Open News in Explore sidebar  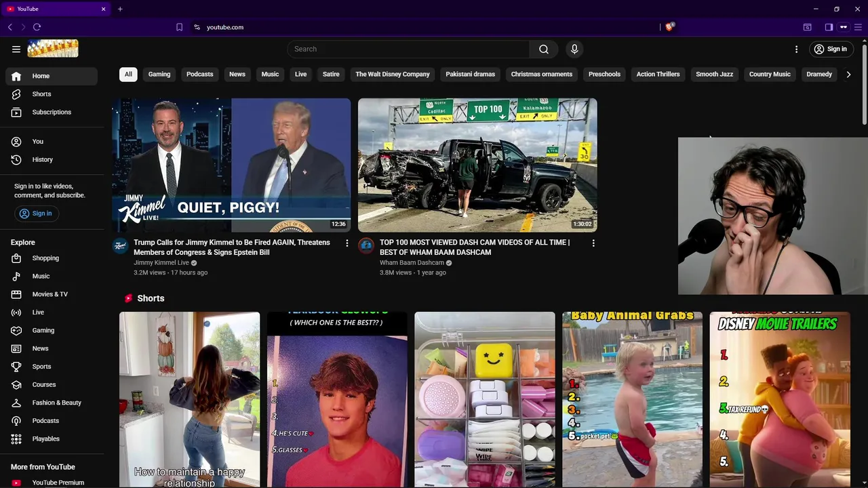click(x=52, y=348)
